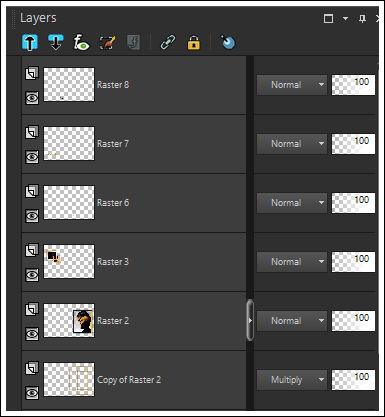Click the blue new layer orb icon
Viewport: 385px width, 417px height.
point(228,42)
